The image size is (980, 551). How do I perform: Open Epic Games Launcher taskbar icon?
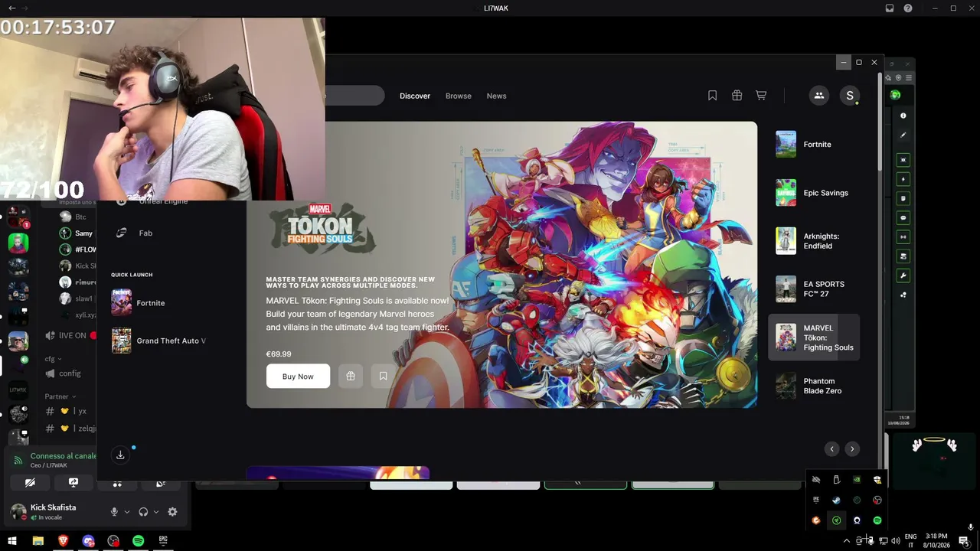coord(163,541)
